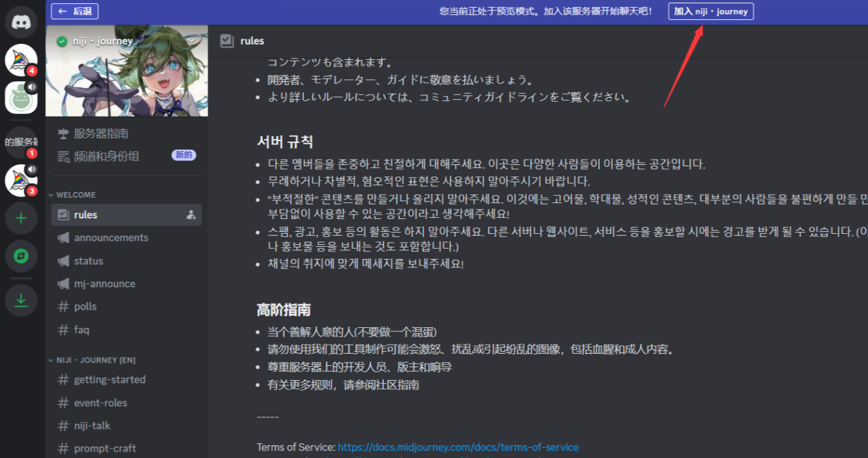Open Discord home direct messages icon

point(21,21)
